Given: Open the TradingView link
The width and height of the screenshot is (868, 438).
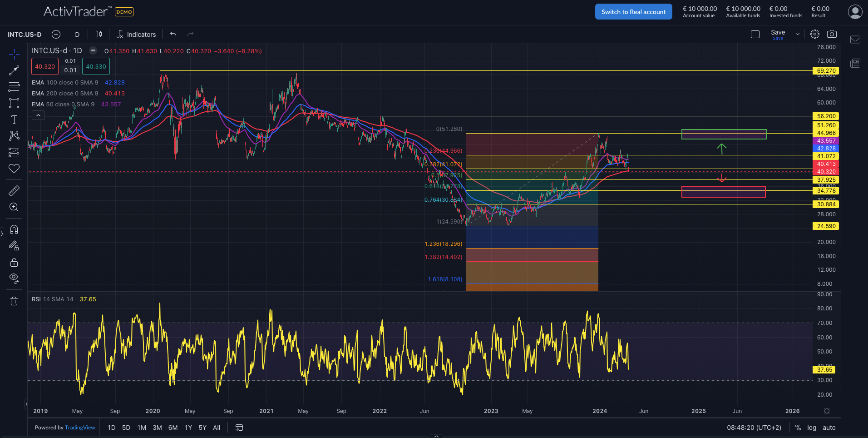Looking at the screenshot, I should tap(80, 428).
